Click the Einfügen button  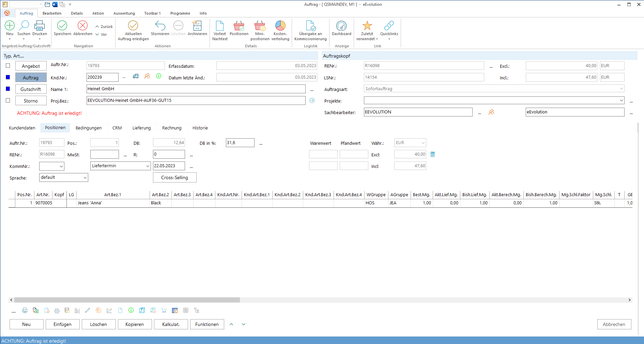click(x=63, y=324)
